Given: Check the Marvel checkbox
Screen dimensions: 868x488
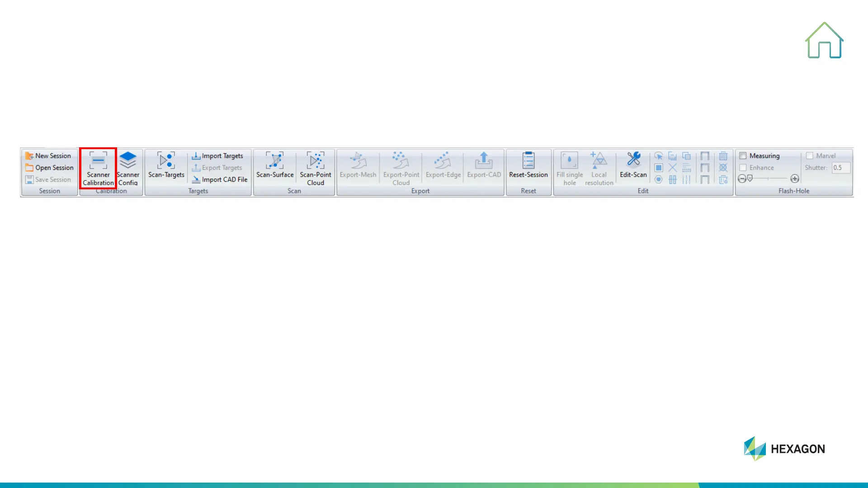Looking at the screenshot, I should [810, 156].
